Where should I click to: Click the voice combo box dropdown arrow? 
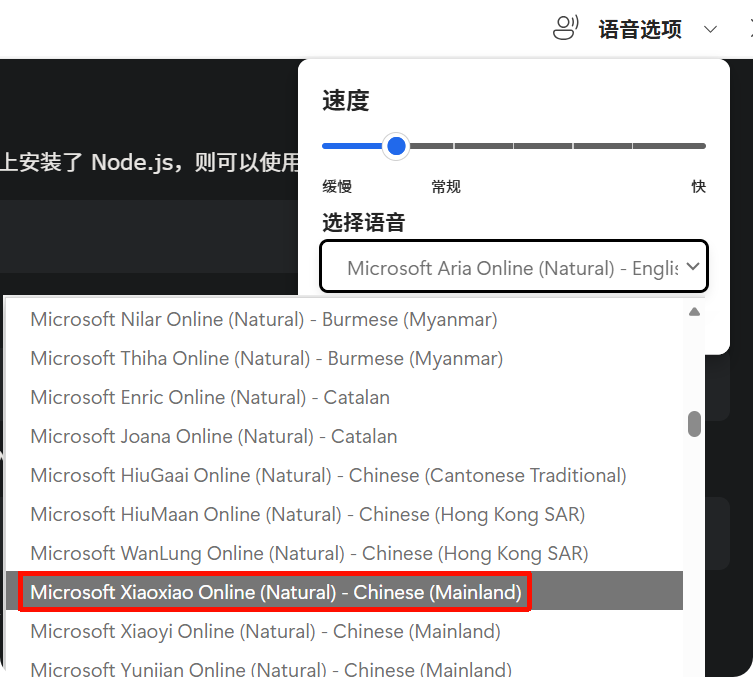[692, 266]
